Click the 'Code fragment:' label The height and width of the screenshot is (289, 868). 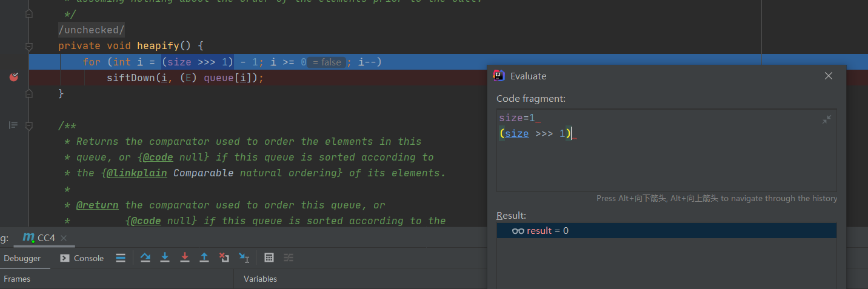pyautogui.click(x=531, y=98)
